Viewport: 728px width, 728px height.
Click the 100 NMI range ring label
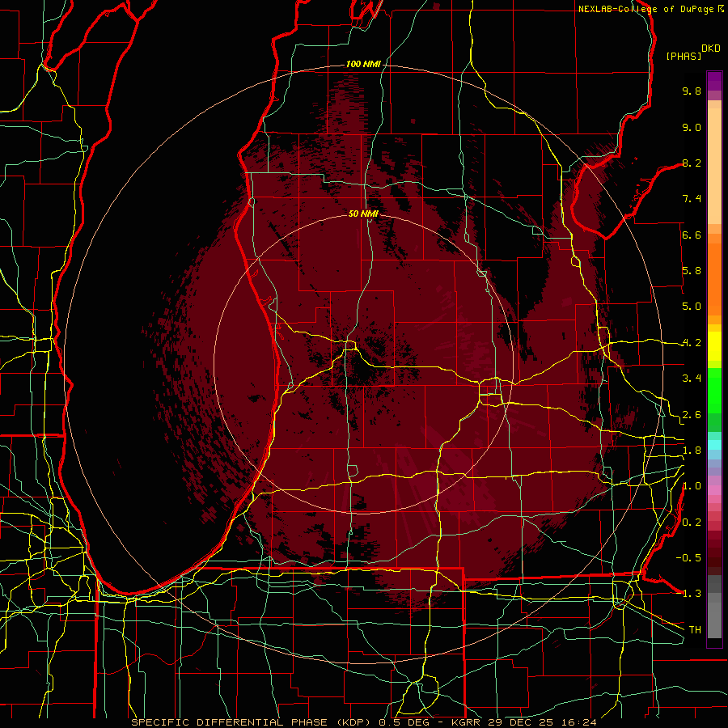[x=362, y=64]
